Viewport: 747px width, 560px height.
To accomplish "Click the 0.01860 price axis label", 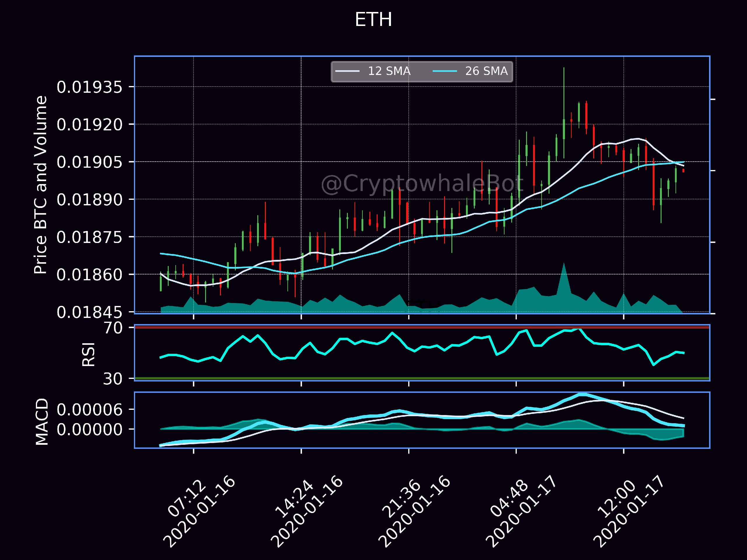I will tap(90, 274).
